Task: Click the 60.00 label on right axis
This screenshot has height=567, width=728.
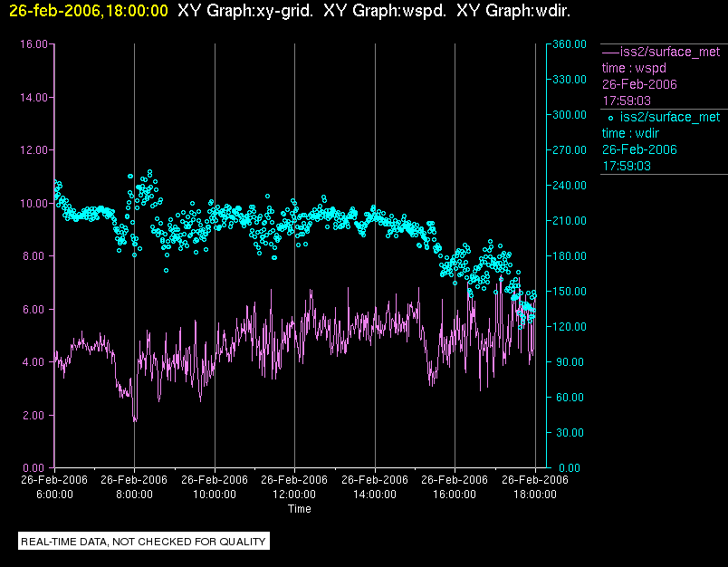Action: pos(570,397)
